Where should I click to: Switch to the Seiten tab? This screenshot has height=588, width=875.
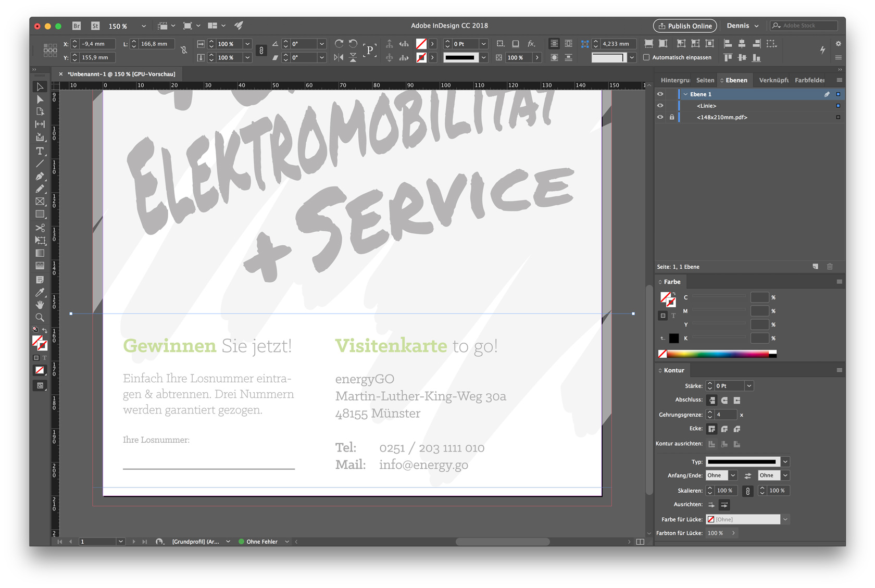705,80
